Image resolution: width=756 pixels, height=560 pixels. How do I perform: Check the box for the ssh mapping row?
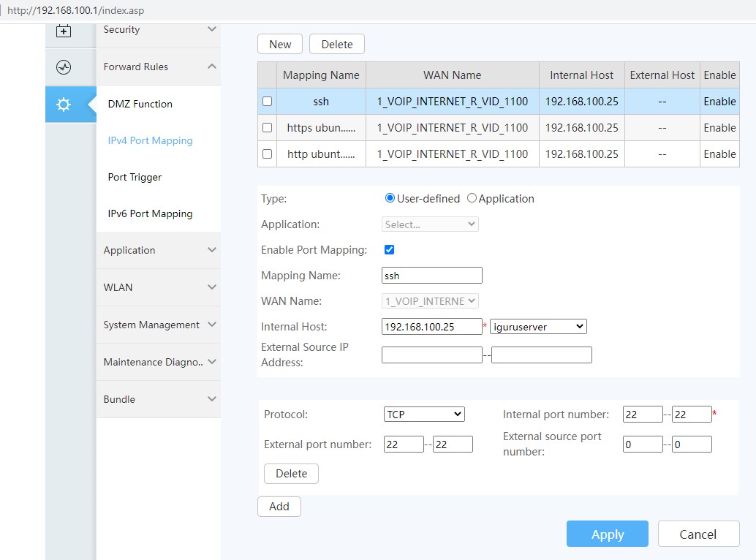(267, 101)
